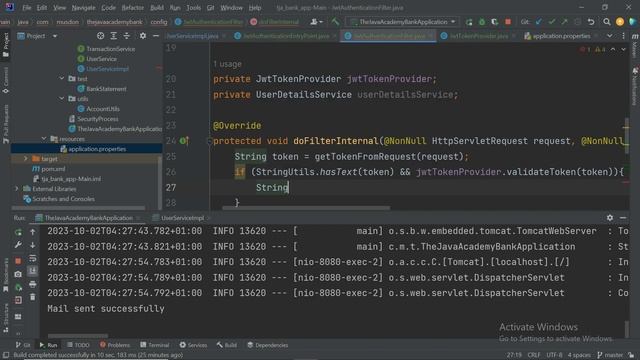Screen dimensions: 640x360
Task: Click the Rerun application icon in main toolbar
Action: click(x=469, y=22)
